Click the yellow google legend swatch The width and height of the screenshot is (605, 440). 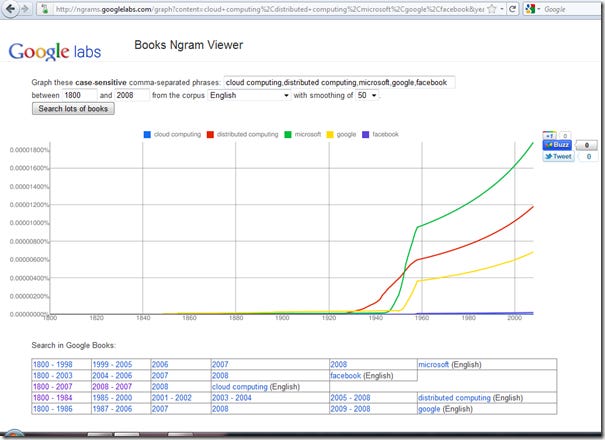coord(330,134)
